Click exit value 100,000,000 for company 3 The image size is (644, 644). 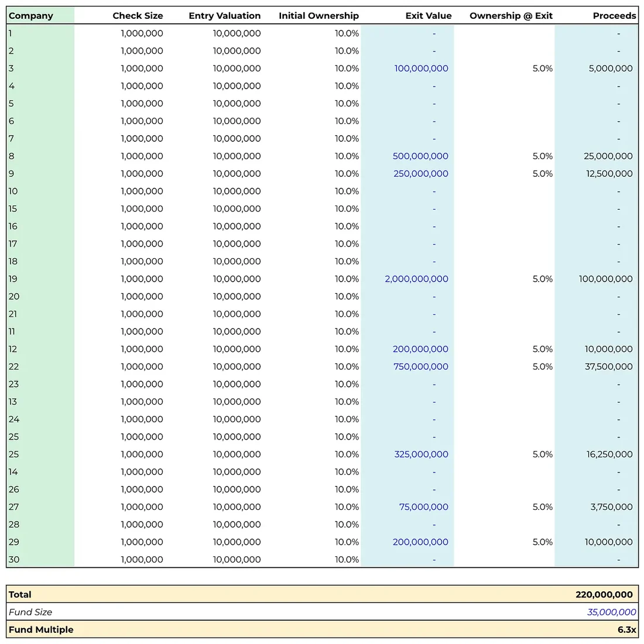click(x=421, y=68)
